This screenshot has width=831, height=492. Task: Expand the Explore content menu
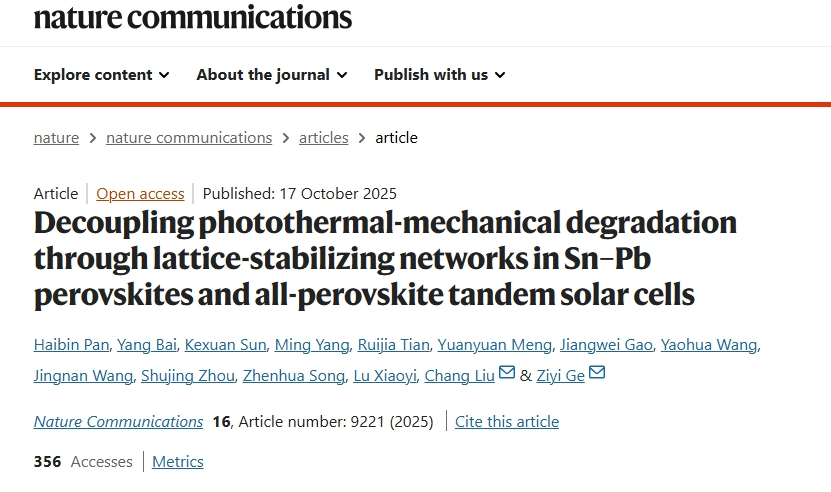click(101, 75)
